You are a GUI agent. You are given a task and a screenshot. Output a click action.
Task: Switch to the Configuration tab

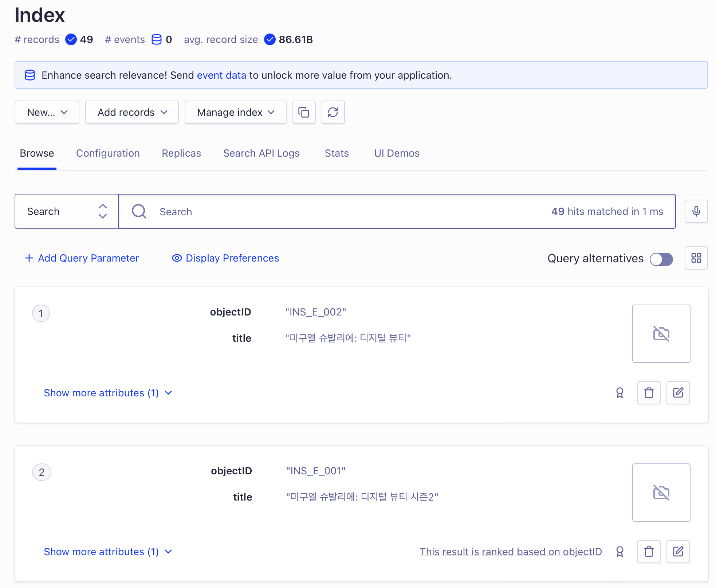[108, 153]
